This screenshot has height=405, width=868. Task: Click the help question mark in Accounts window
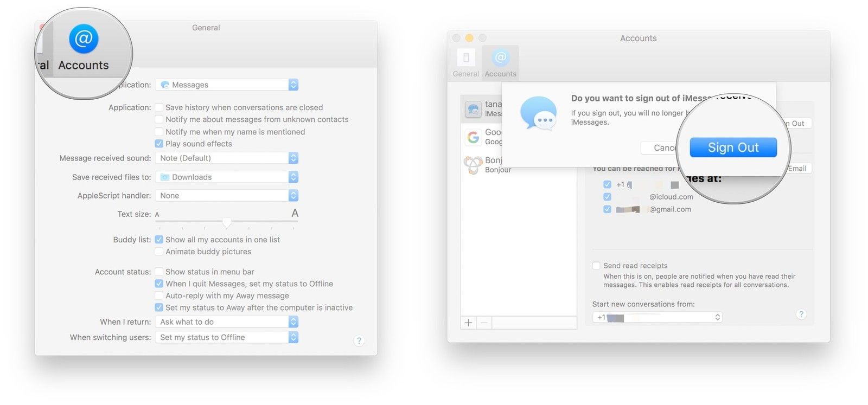(x=801, y=314)
